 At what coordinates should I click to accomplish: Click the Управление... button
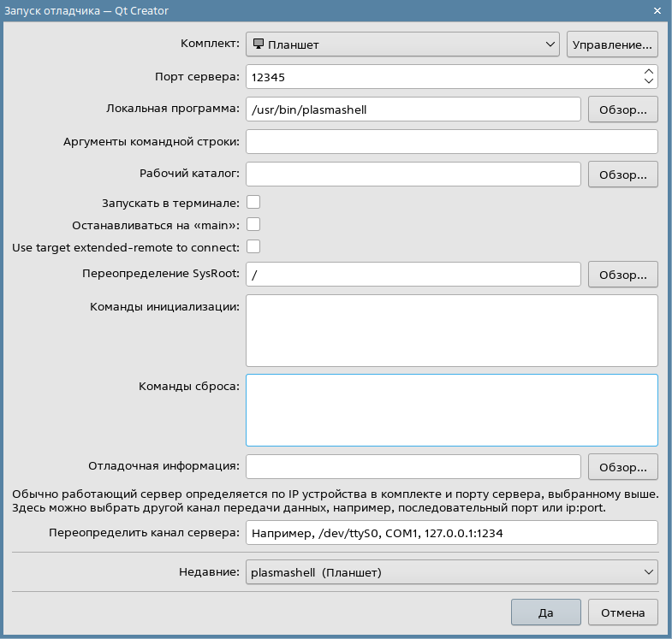pyautogui.click(x=611, y=44)
